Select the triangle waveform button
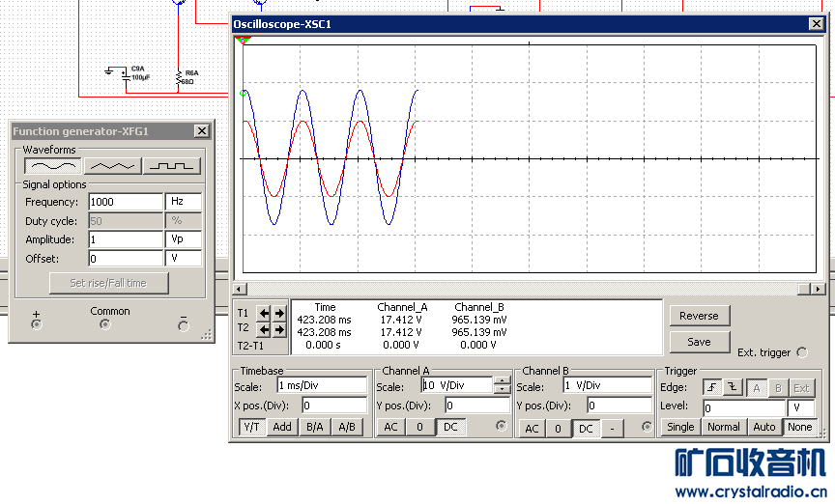This screenshot has height=504, width=835. (x=112, y=166)
